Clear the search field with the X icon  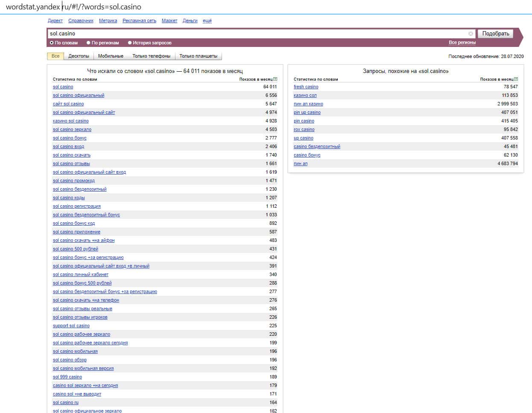471,34
